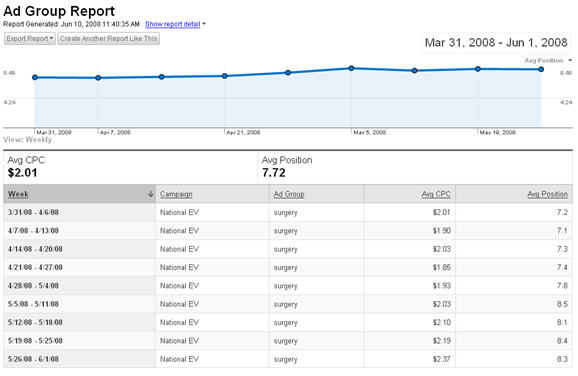Viewport: 578px width, 376px height.
Task: Sort table by Ad Group column
Action: (289, 194)
